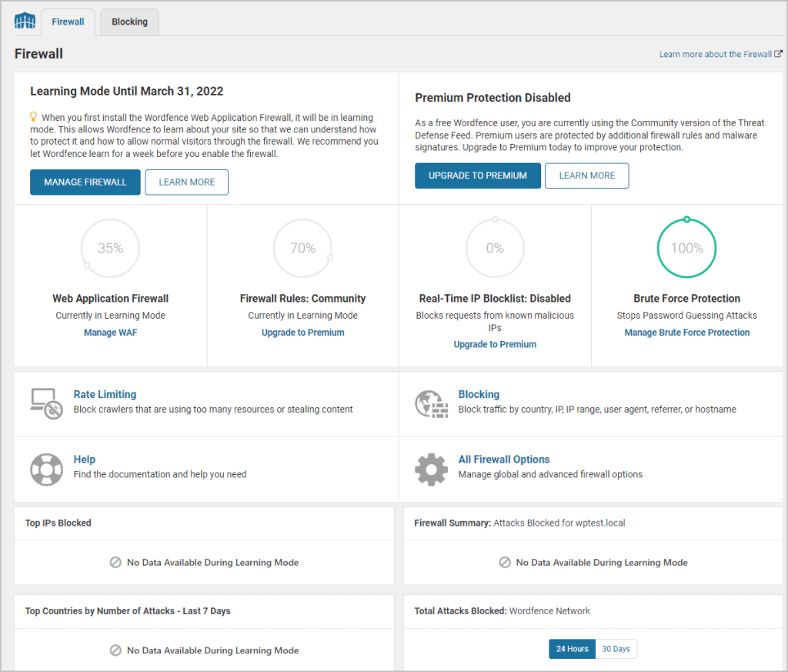Click the Firewall page title
Screen dimensions: 788x672
pos(38,54)
